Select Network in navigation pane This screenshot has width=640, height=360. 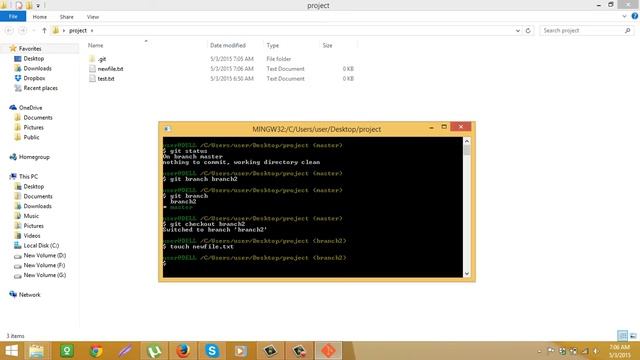[x=29, y=295]
